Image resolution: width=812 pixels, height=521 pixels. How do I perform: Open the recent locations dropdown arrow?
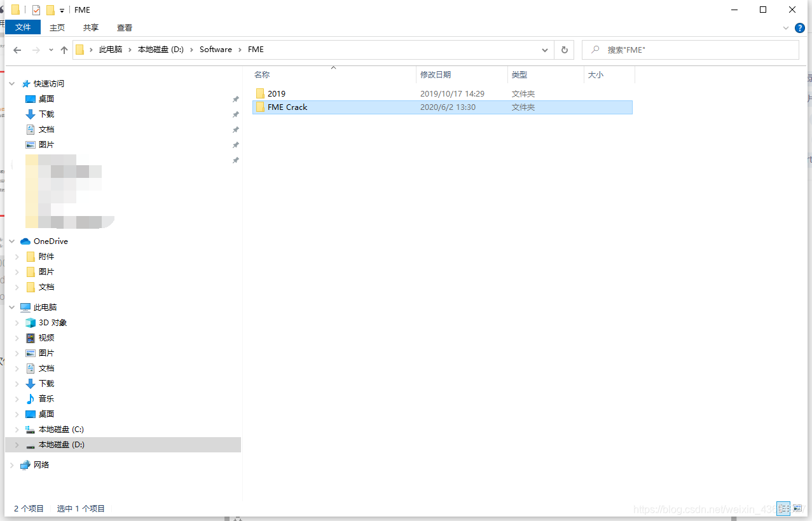51,50
